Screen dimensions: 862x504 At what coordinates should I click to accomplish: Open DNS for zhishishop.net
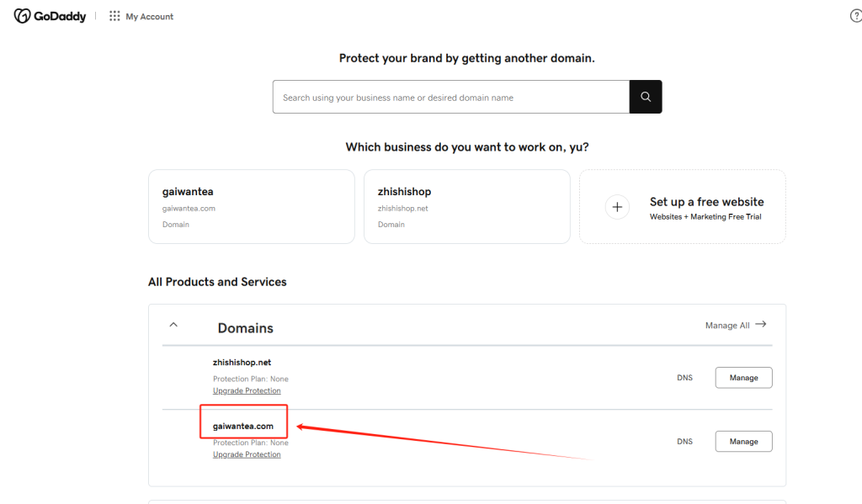point(684,378)
